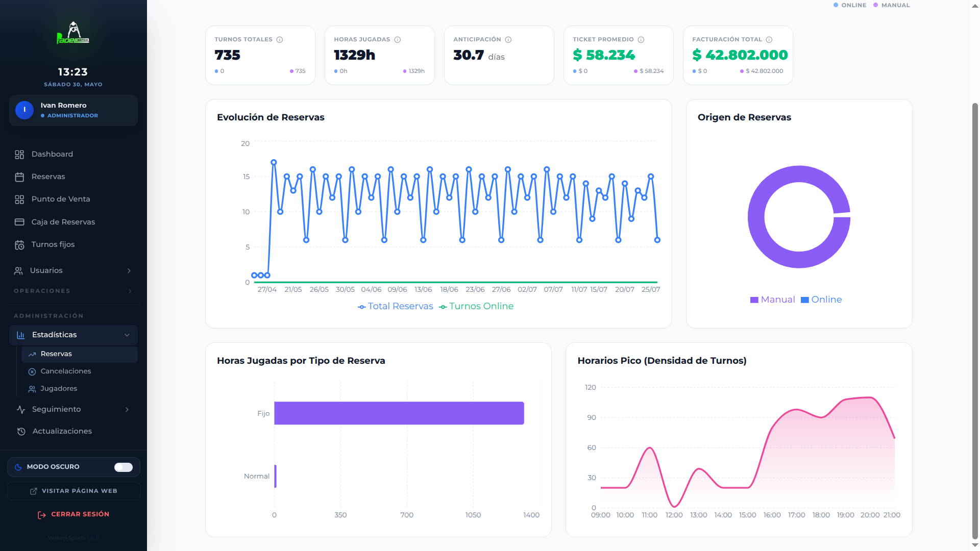
Task: Click the Caja de Reservas card icon
Action: point(19,222)
